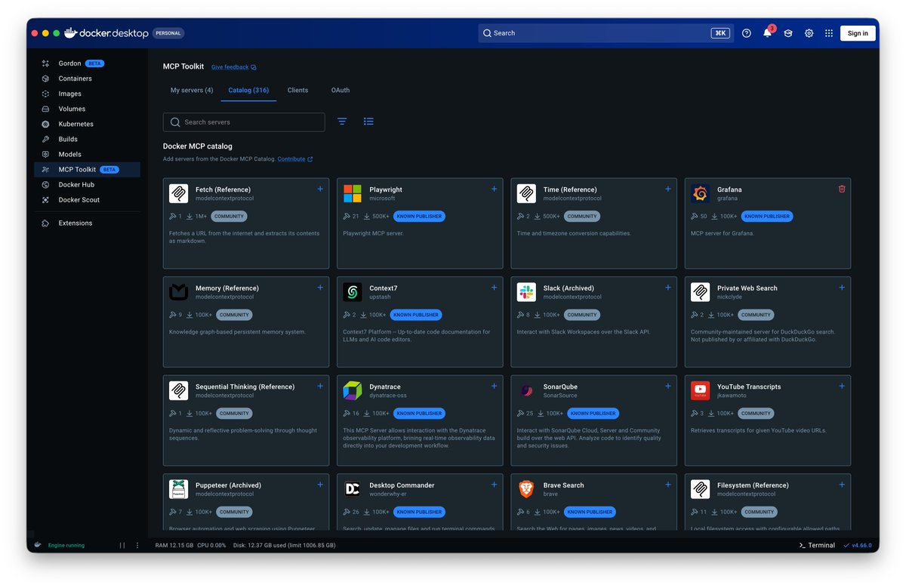Image resolution: width=906 pixels, height=588 pixels.
Task: Open the help question mark icon
Action: (747, 33)
